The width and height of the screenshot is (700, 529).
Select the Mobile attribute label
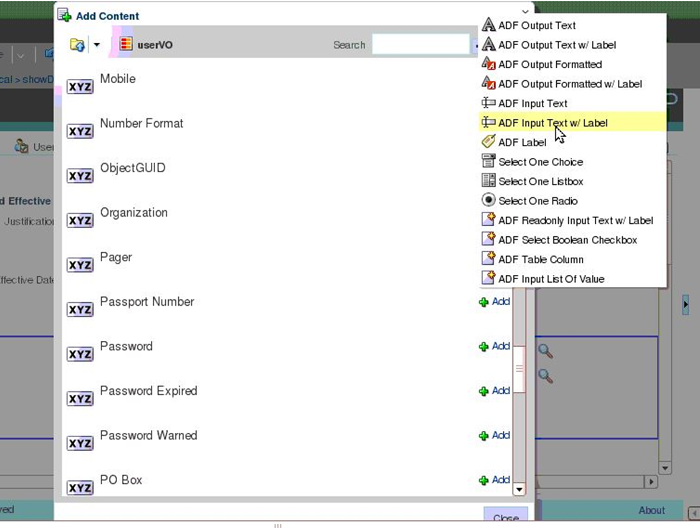click(x=118, y=79)
